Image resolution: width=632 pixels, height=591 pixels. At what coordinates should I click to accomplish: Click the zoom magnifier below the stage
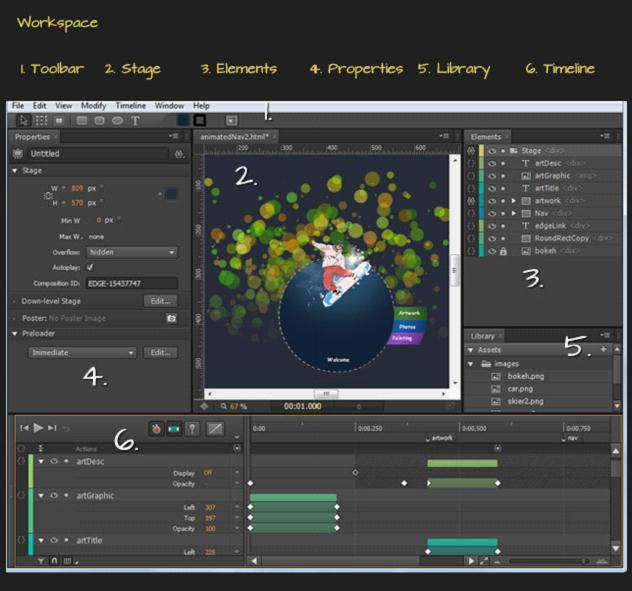[x=224, y=406]
